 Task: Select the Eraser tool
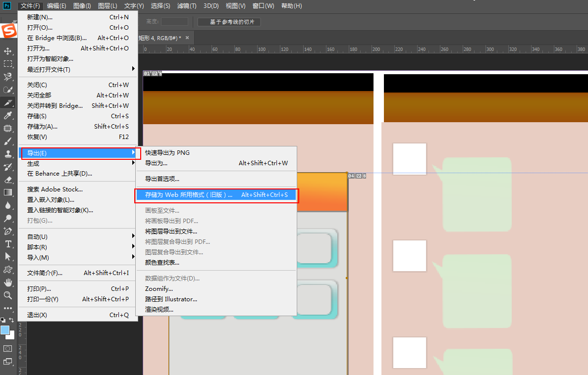point(8,180)
